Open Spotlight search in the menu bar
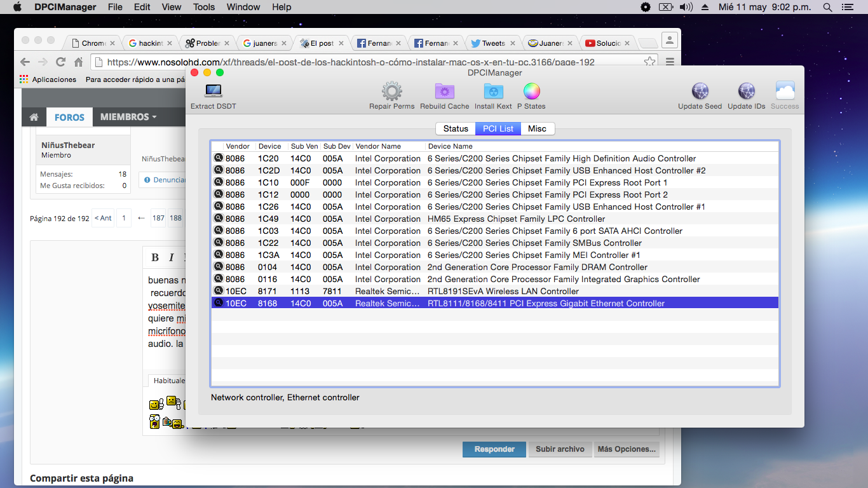Image resolution: width=868 pixels, height=488 pixels. [827, 7]
